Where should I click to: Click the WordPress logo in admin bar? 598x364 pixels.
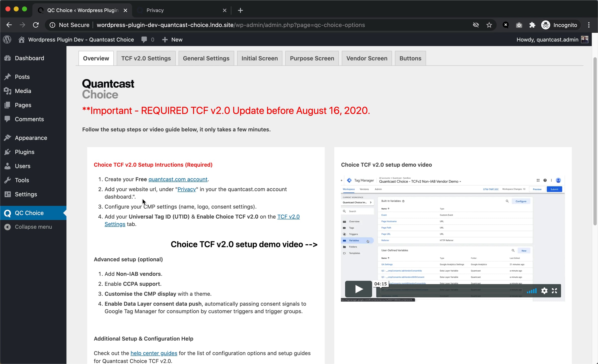pos(7,40)
